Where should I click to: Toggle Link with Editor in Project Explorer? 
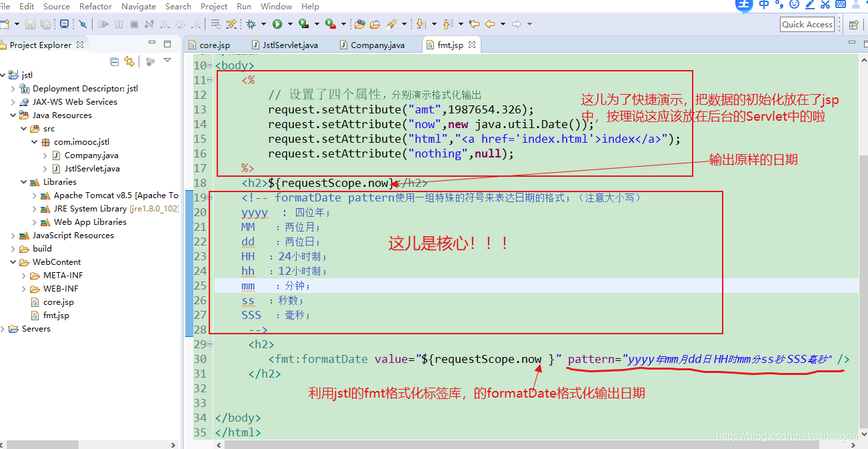(x=129, y=61)
